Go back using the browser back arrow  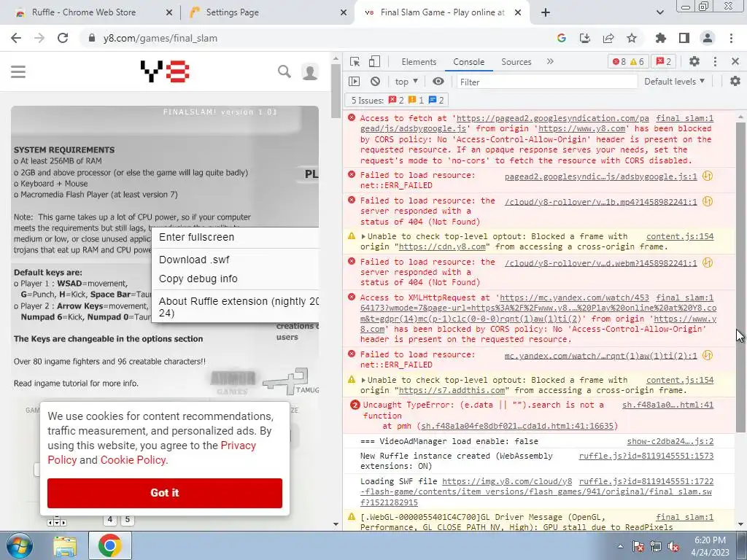[x=16, y=38]
